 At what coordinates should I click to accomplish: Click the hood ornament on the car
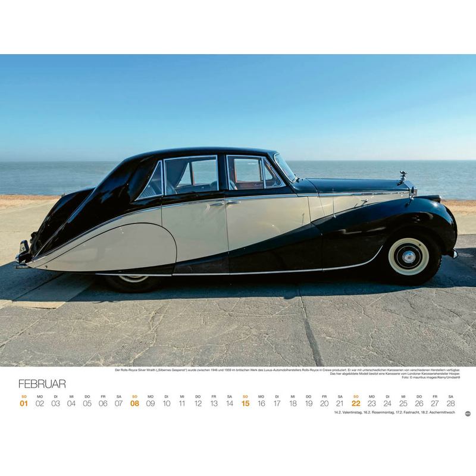click(403, 177)
